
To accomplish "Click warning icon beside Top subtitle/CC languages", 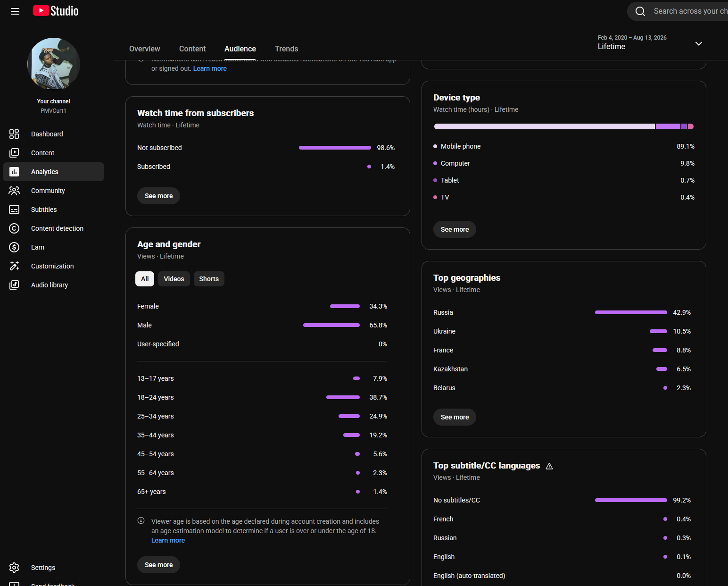I will tap(549, 466).
